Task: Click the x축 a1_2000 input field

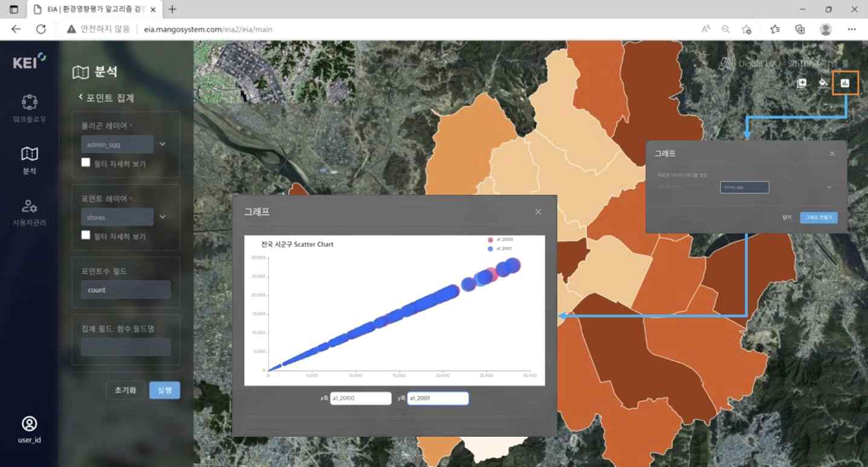Action: [x=361, y=399]
